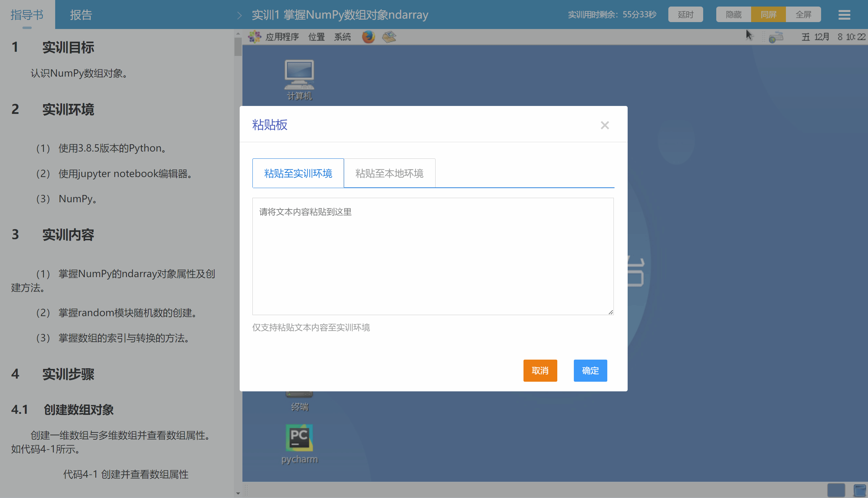Click the network status tray icon
This screenshot has height=498, width=868.
(x=776, y=37)
